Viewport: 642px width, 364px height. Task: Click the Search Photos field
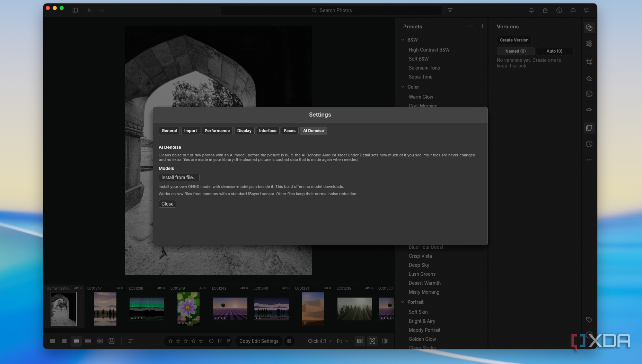(x=331, y=10)
